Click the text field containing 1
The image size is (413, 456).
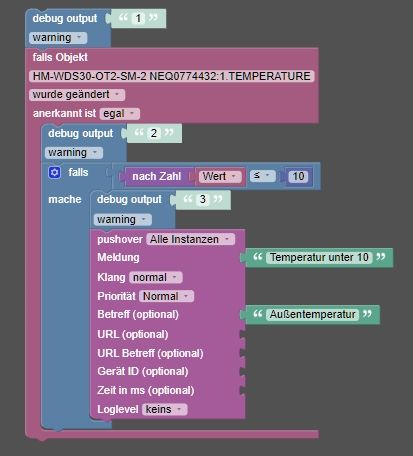pos(138,18)
